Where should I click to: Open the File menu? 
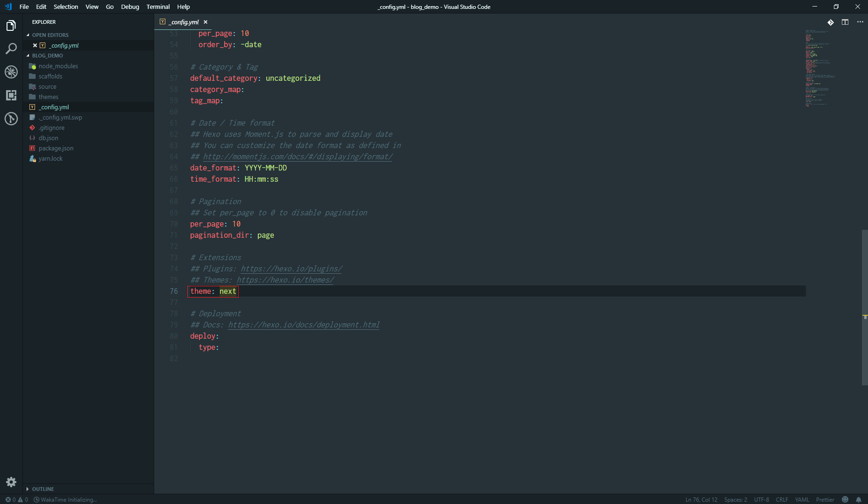[x=24, y=7]
